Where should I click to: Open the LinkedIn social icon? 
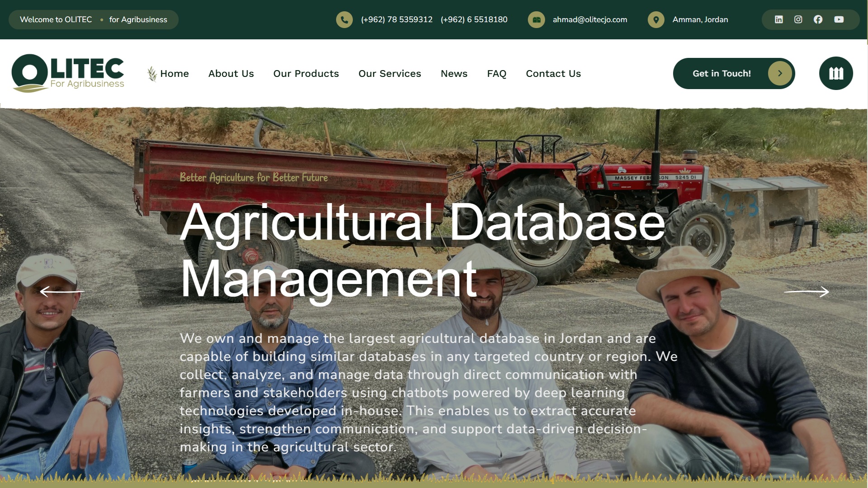778,19
